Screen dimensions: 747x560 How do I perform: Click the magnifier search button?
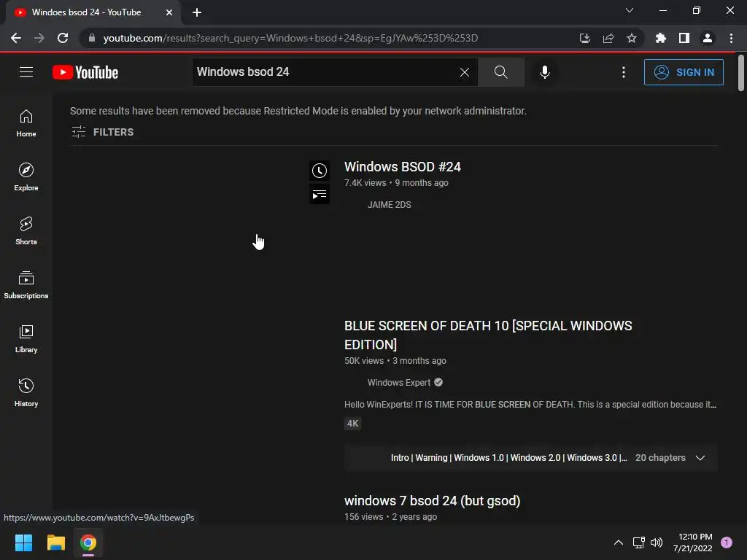pos(500,72)
